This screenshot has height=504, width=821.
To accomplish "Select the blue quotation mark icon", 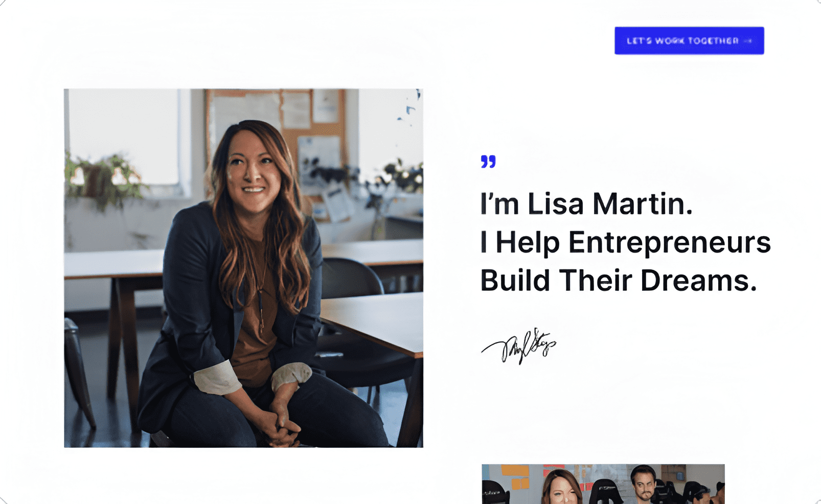I will pyautogui.click(x=488, y=162).
